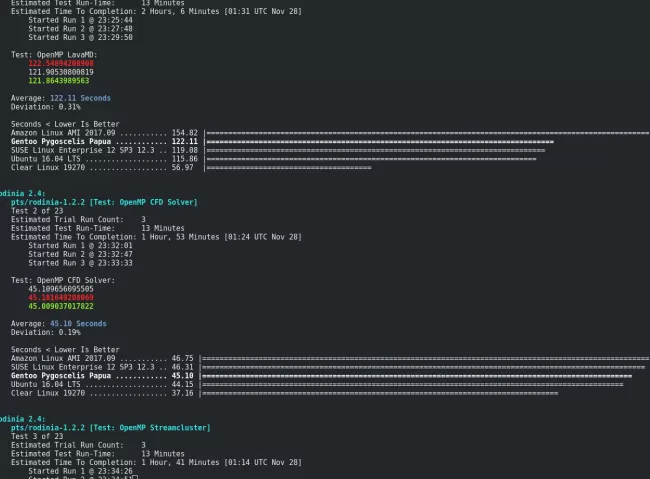650x479 pixels.
Task: Click the 'Started Run 1 @ 23:32:01' line
Action: [x=80, y=246]
